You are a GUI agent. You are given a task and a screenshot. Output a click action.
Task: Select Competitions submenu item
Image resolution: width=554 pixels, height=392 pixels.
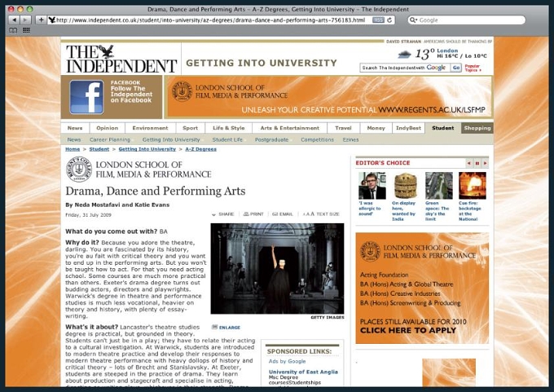[317, 139]
